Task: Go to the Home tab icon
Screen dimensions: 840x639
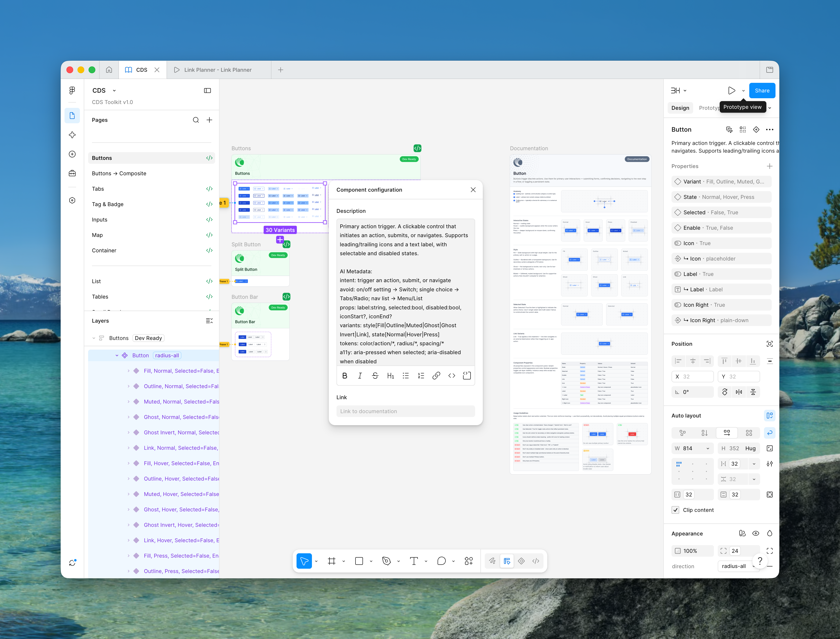Action: pos(109,70)
